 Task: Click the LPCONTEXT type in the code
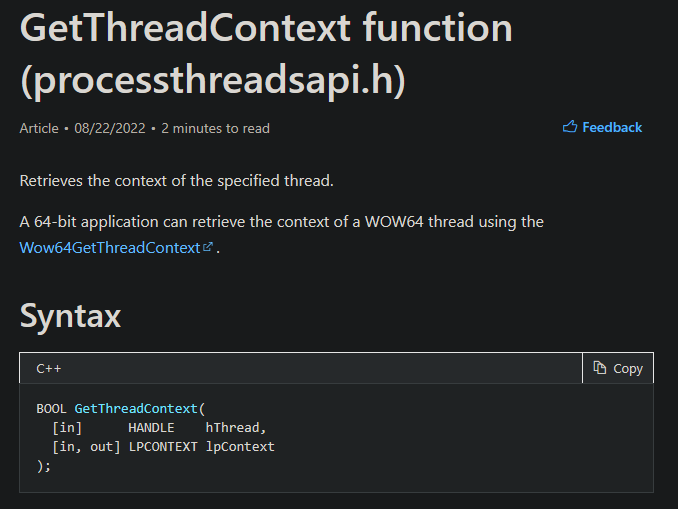[163, 446]
